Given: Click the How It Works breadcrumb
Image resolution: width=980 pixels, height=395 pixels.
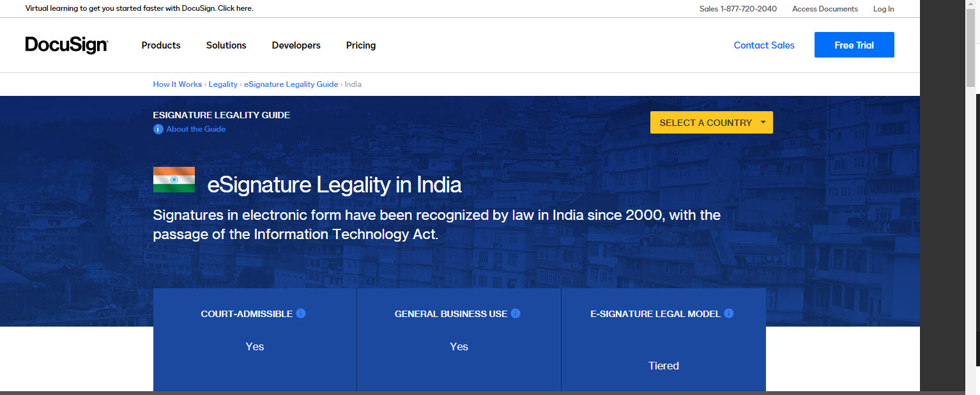Looking at the screenshot, I should click(x=177, y=84).
